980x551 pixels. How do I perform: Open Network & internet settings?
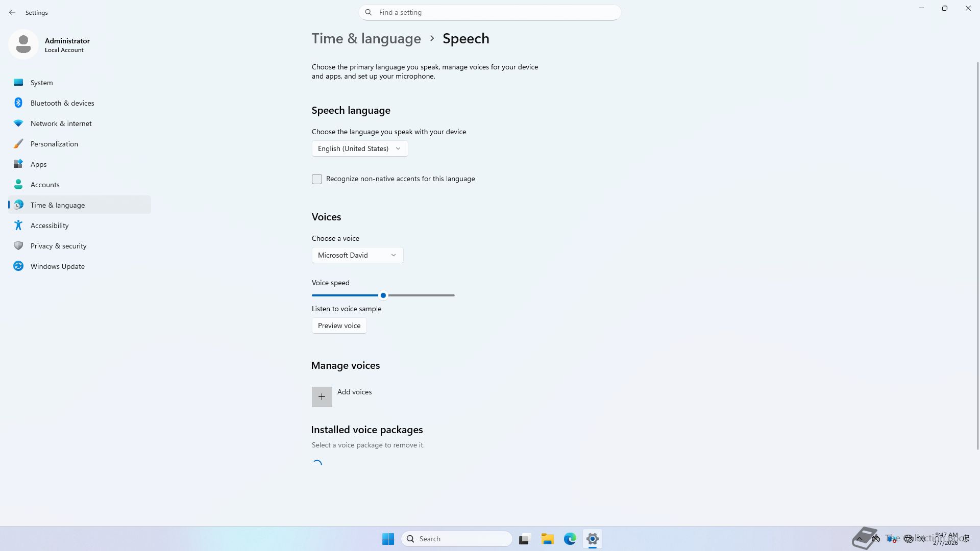(61, 123)
